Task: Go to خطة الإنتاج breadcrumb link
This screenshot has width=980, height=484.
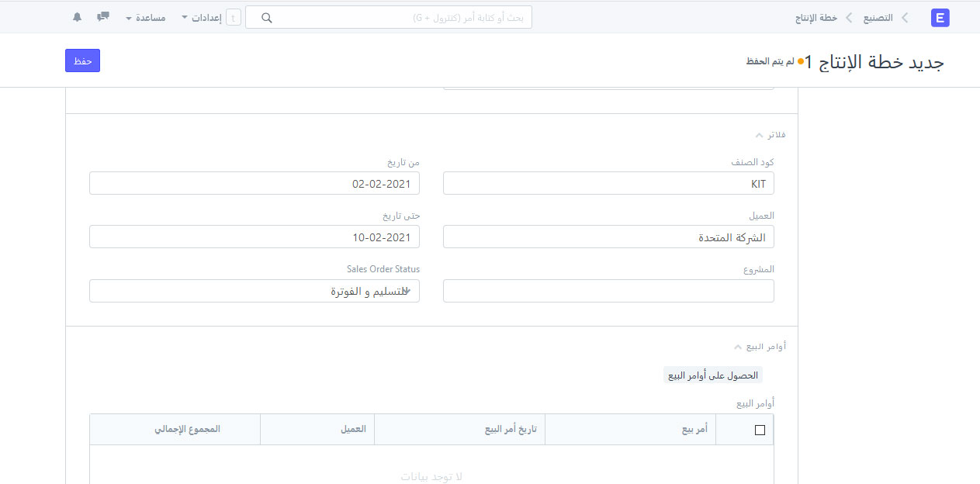Action: click(x=816, y=18)
